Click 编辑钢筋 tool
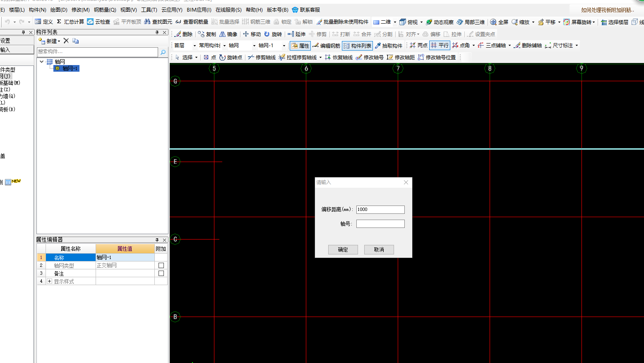644x363 pixels. 326,46
